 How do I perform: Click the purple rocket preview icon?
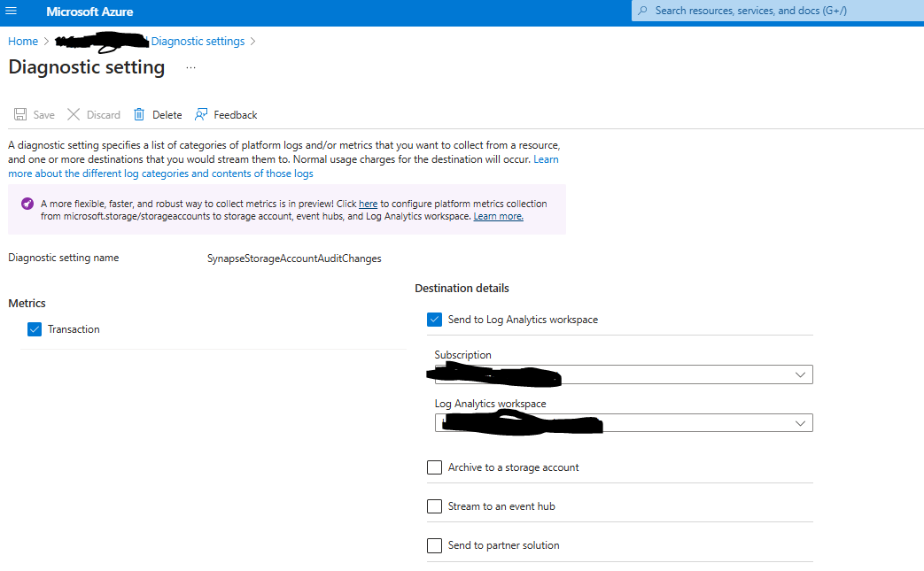[x=27, y=204]
